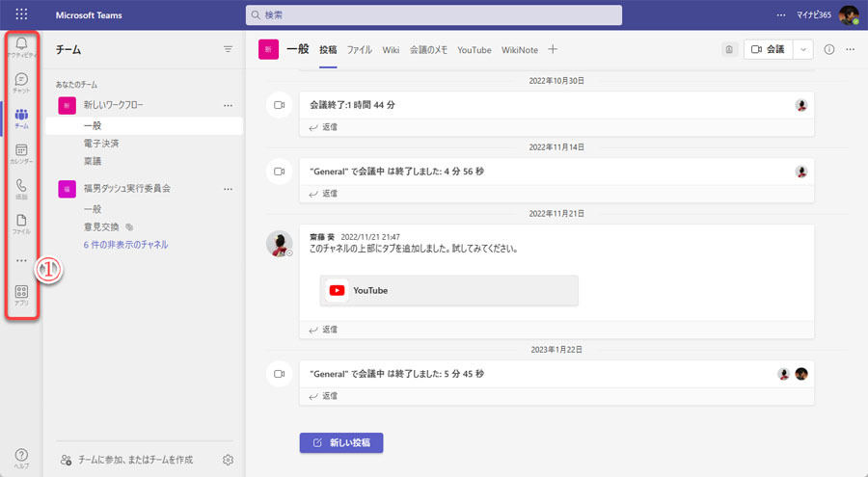Open the Chat sidebar icon

click(x=21, y=82)
